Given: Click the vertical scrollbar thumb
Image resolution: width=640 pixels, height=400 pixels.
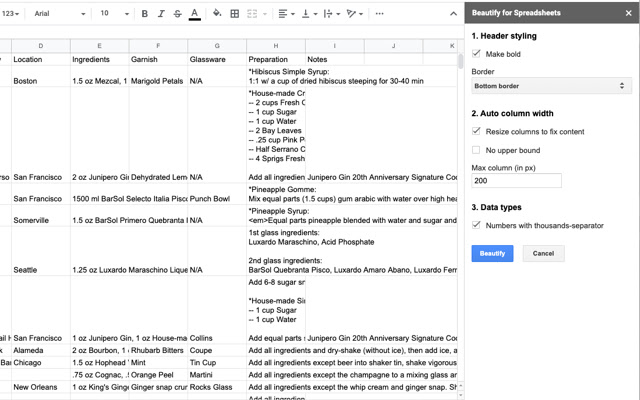Looking at the screenshot, I should (460, 61).
